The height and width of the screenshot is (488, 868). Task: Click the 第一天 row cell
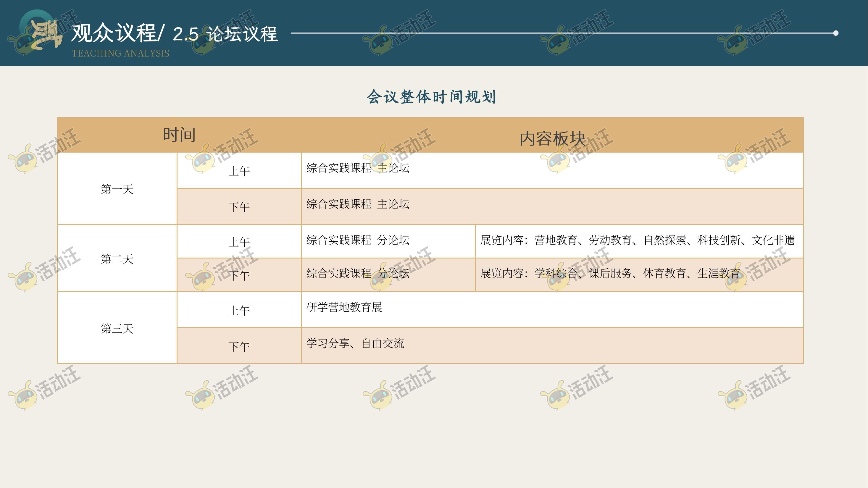(117, 189)
